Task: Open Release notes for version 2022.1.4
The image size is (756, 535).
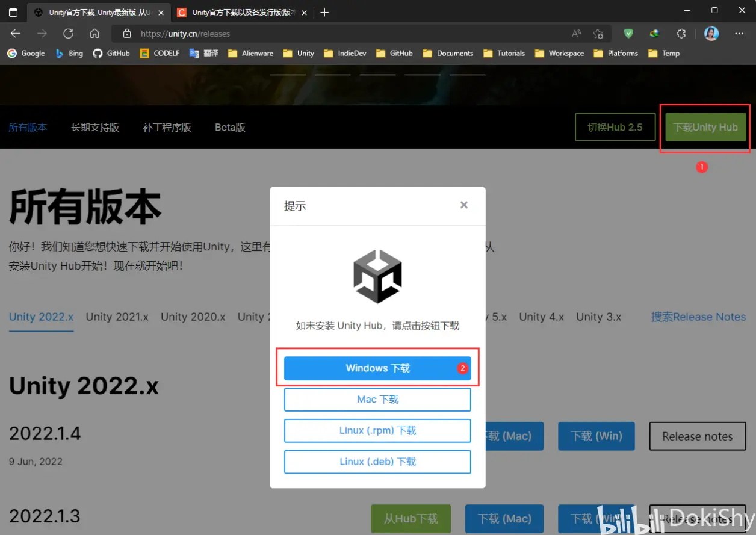Action: coord(698,436)
